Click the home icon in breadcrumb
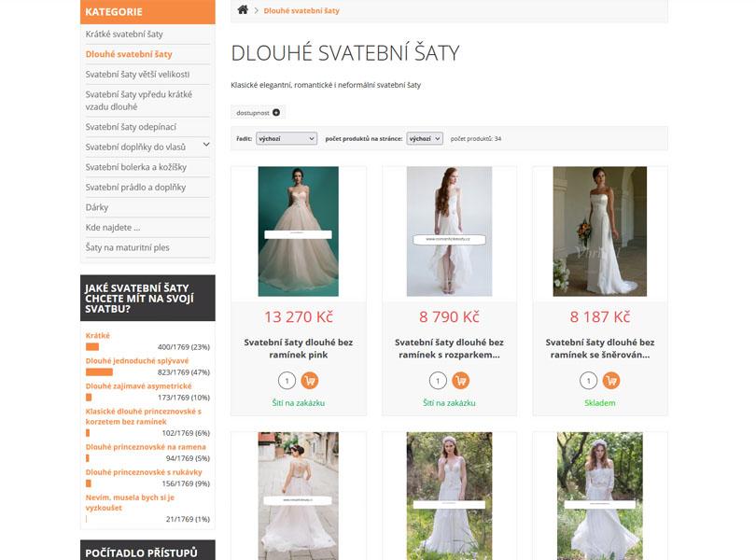The height and width of the screenshot is (560, 756). pyautogui.click(x=243, y=10)
